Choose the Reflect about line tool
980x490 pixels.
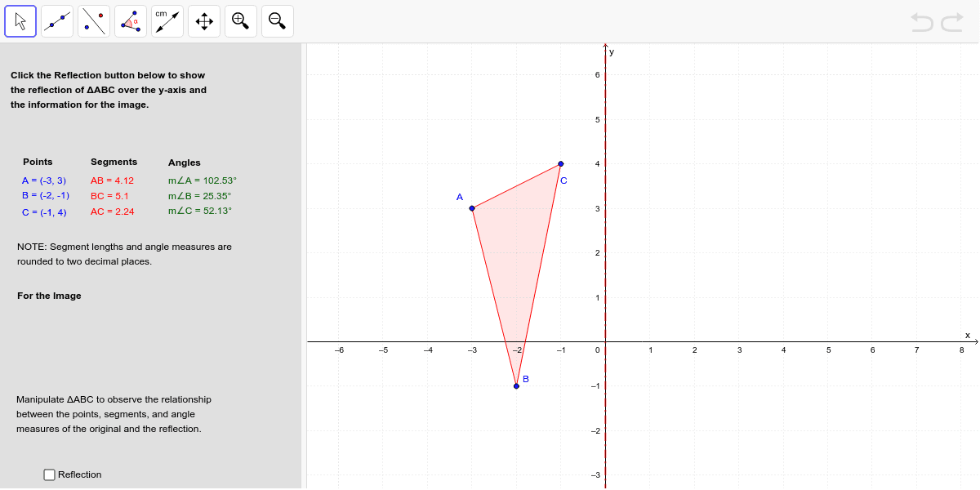(94, 21)
